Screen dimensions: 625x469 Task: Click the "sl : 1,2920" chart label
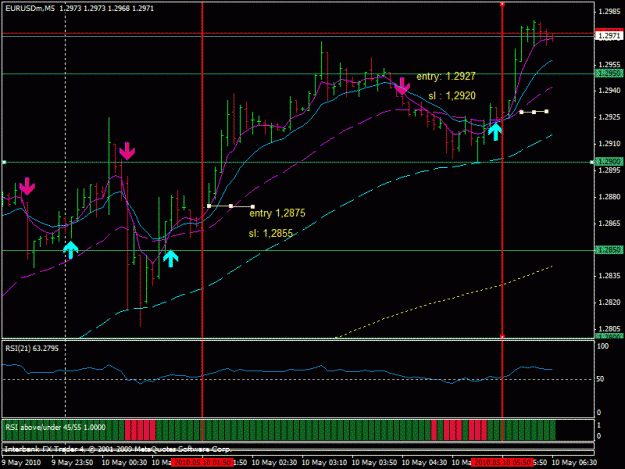pyautogui.click(x=452, y=96)
